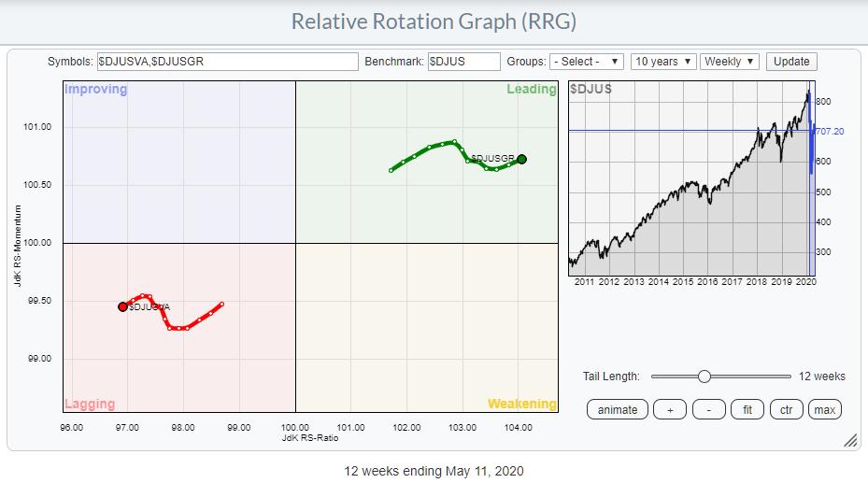Select the $DJUSVA red head marker
868x483 pixels.
[x=122, y=306]
